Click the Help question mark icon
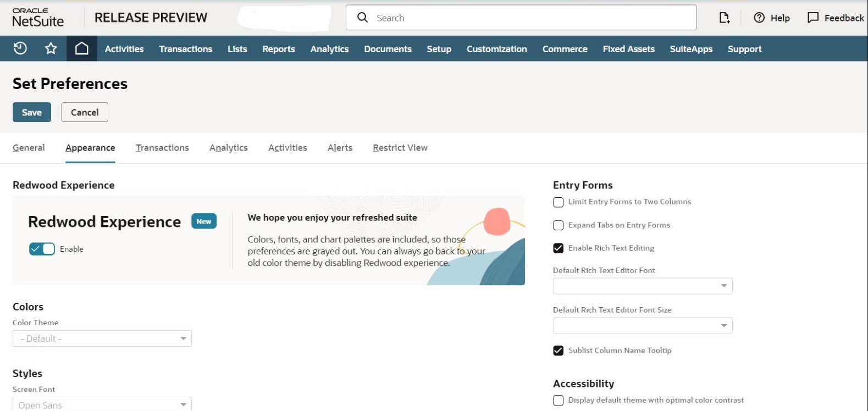The image size is (868, 411). [759, 18]
